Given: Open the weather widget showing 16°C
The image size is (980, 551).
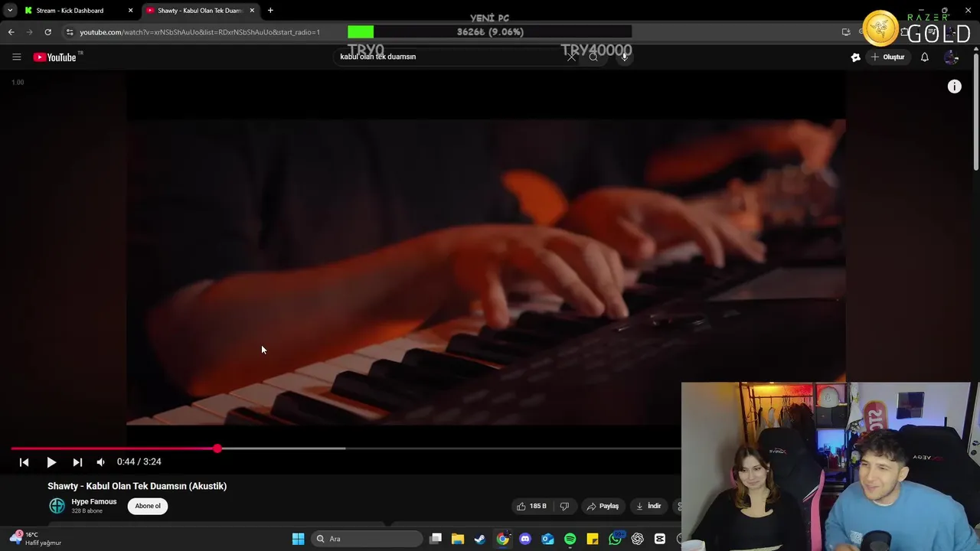Looking at the screenshot, I should click(34, 539).
